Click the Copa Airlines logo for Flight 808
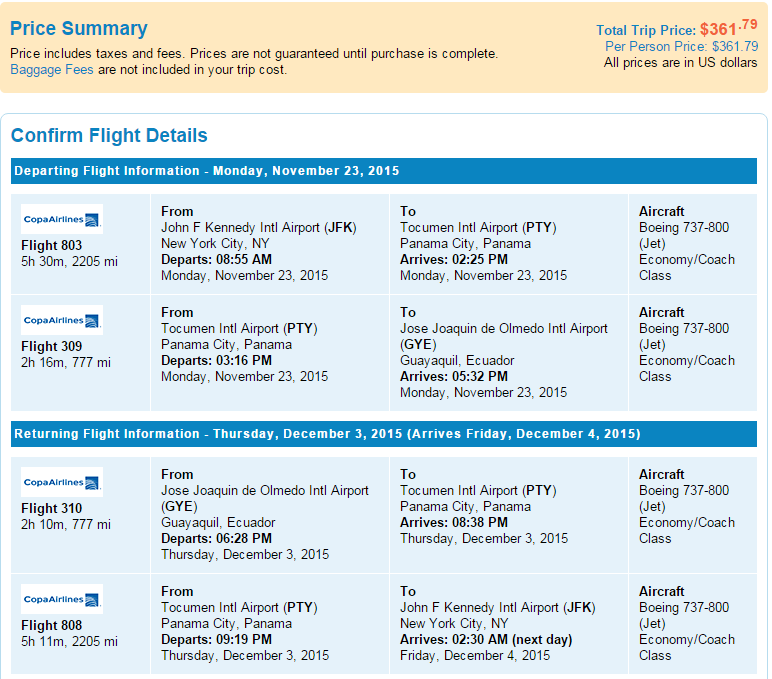 tap(62, 599)
